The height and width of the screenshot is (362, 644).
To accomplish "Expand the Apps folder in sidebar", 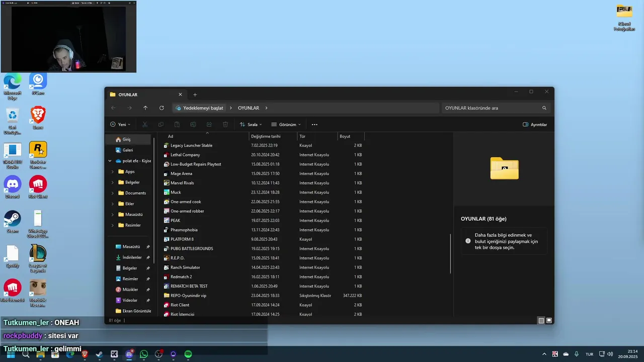I will click(x=113, y=171).
